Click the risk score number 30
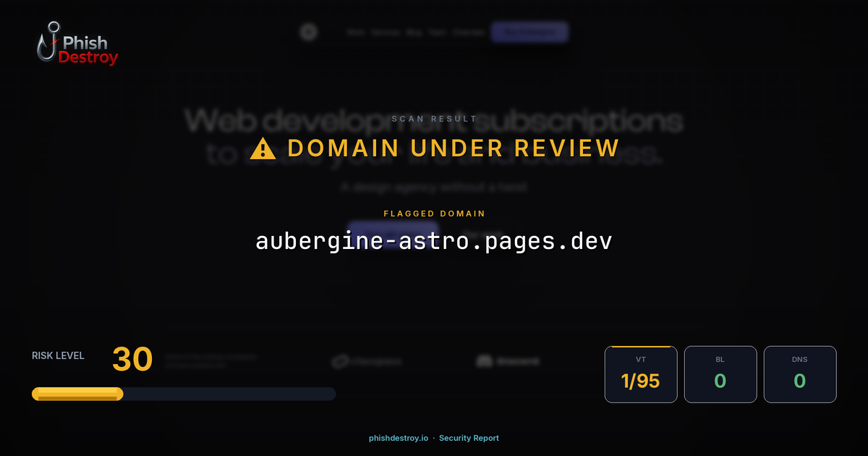This screenshot has height=456, width=868. [132, 359]
